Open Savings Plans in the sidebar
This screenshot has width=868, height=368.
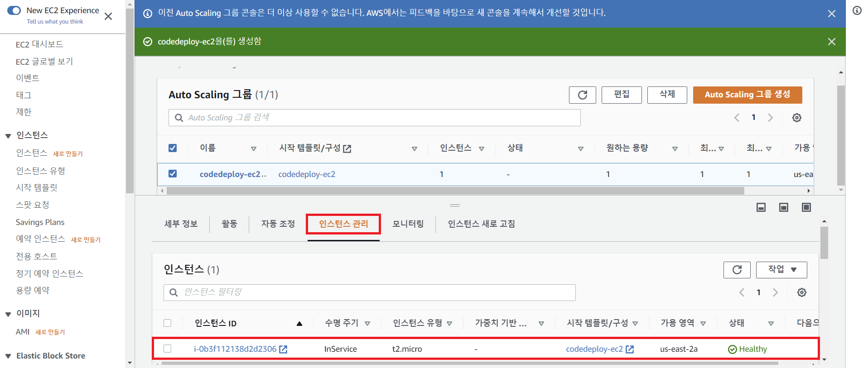click(x=40, y=222)
